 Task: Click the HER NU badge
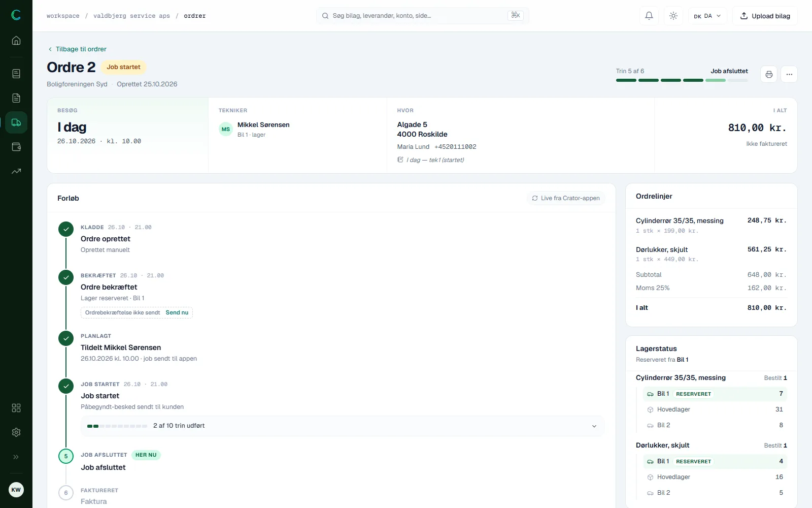(146, 455)
